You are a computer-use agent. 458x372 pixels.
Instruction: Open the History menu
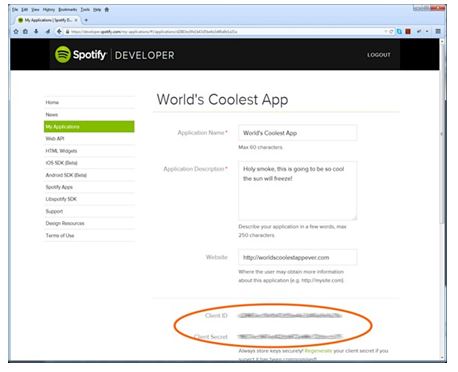pos(49,10)
